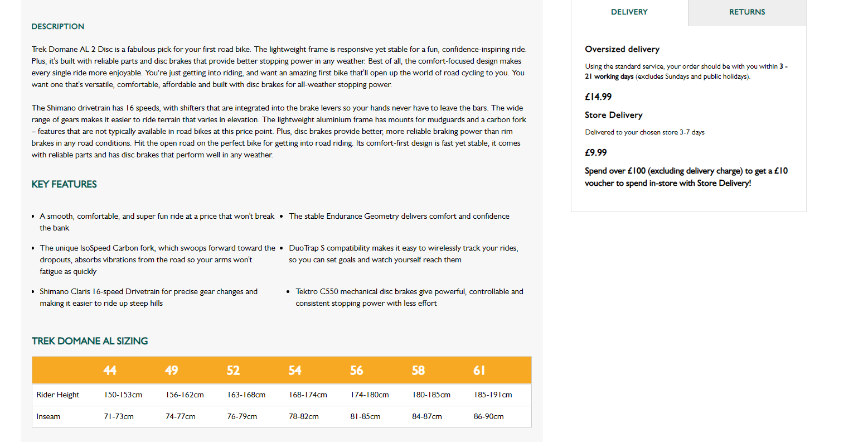Select the Delivery tab
The image size is (868, 442).
point(629,12)
